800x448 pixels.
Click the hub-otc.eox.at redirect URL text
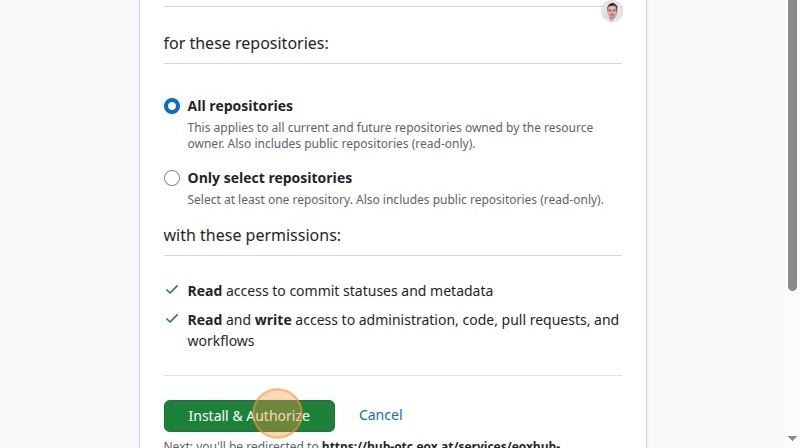pyautogui.click(x=441, y=444)
